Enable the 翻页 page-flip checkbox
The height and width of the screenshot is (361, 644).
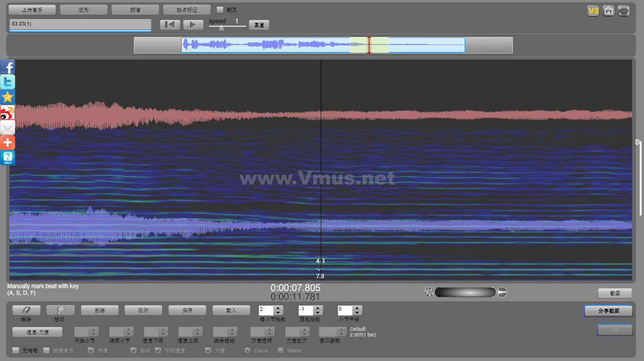pos(220,9)
